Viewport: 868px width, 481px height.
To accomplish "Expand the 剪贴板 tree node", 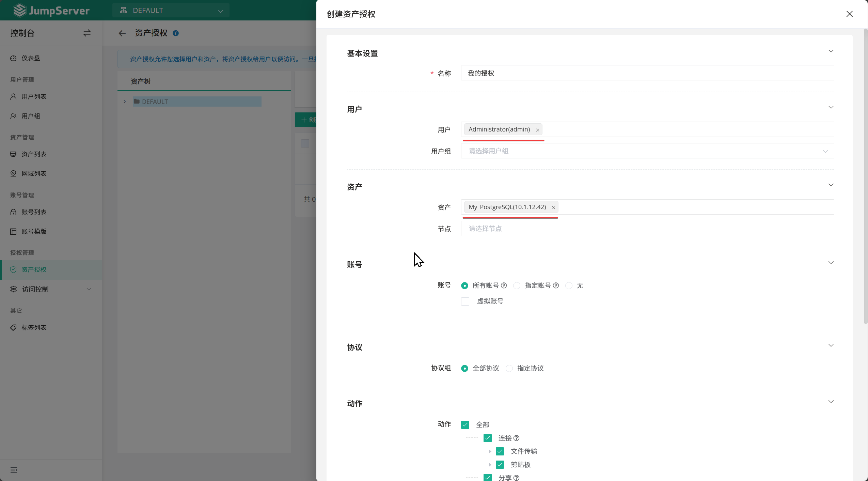I will click(x=490, y=465).
